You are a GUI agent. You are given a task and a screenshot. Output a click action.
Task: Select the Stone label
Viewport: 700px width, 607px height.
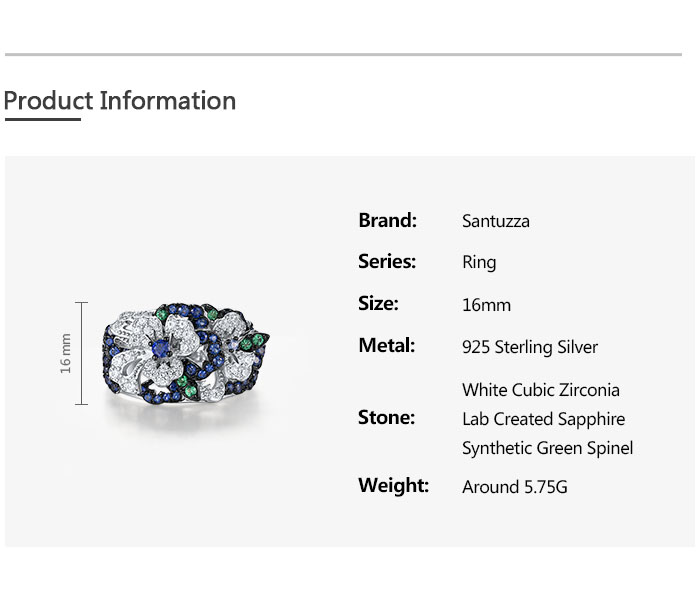[386, 418]
